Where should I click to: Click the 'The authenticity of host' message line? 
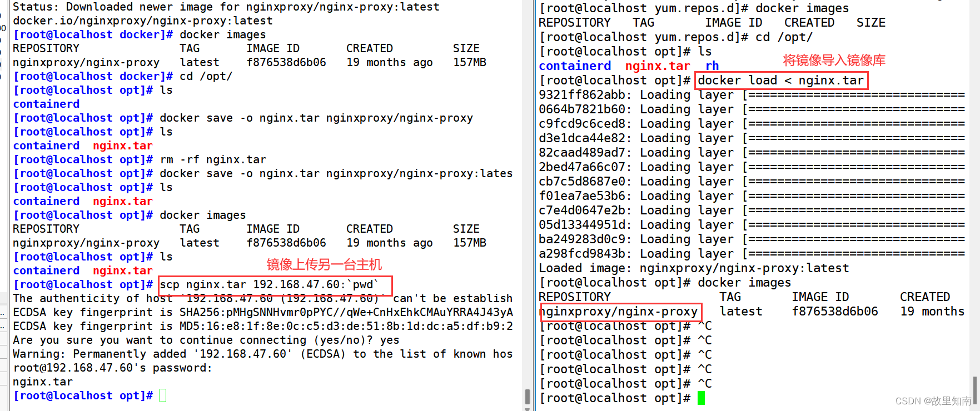click(x=263, y=298)
